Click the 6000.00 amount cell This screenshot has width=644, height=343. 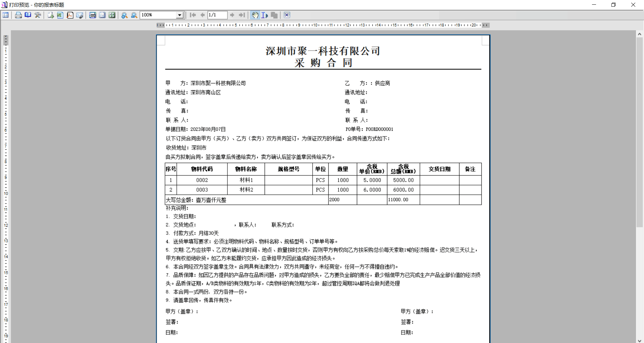tap(404, 190)
